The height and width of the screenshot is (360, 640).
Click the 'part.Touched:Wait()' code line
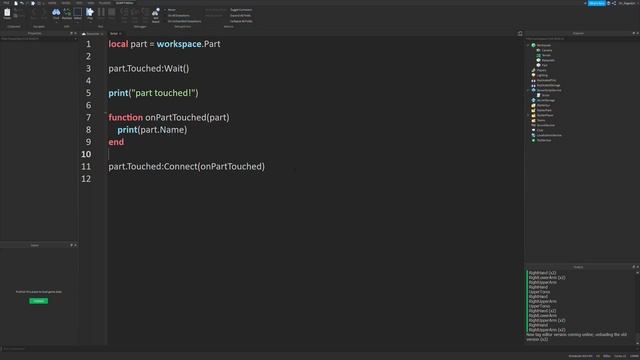149,69
